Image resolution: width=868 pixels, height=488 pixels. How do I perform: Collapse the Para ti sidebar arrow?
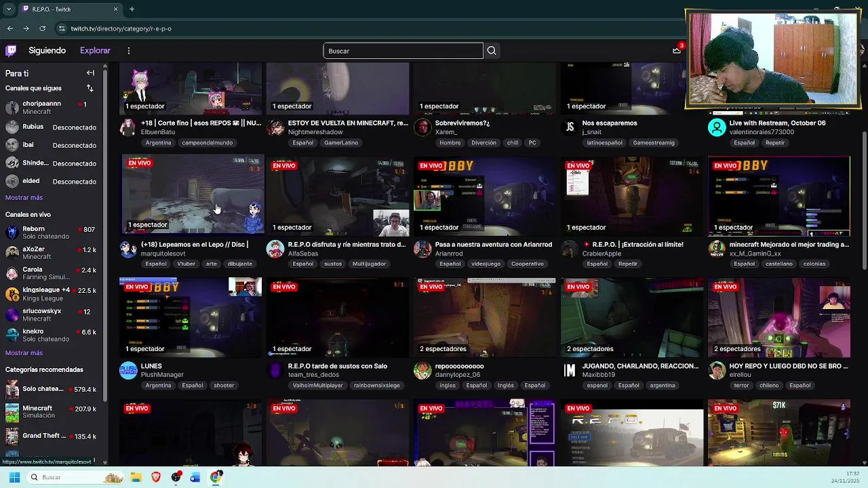click(x=90, y=73)
